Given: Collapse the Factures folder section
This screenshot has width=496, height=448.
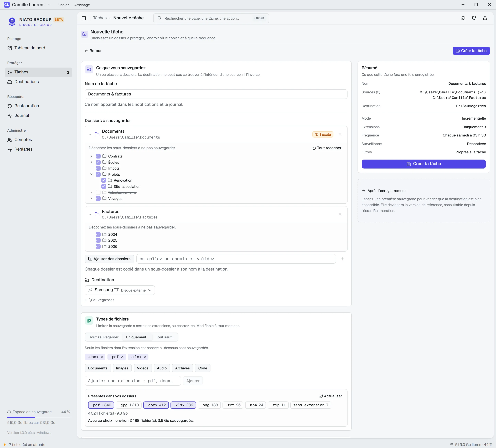Looking at the screenshot, I should [90, 214].
